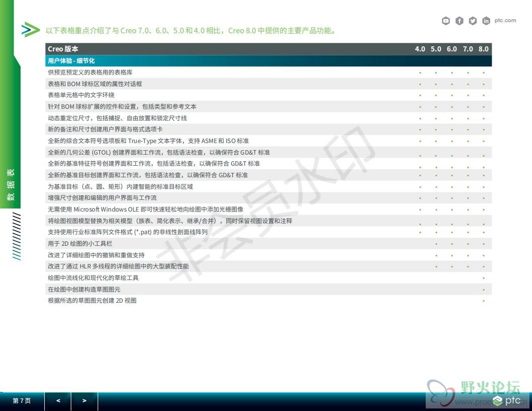Click the Creo 版本 header cell
The image size is (532, 411).
click(x=63, y=49)
